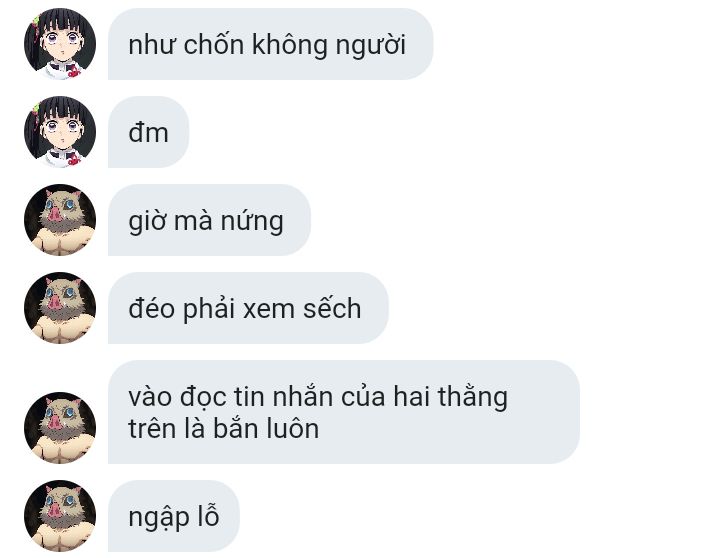Open girl avatar beside 'như chốn không người'
This screenshot has width=719, height=558.
pos(60,44)
